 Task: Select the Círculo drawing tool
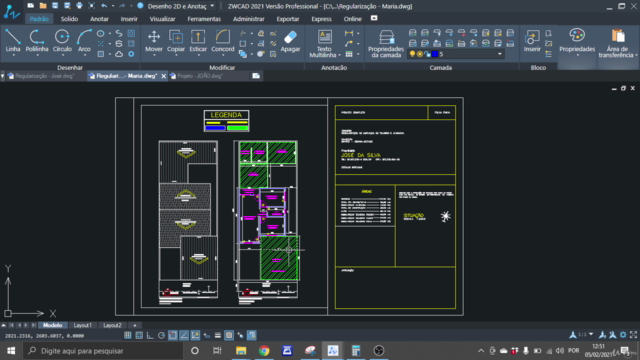point(62,40)
